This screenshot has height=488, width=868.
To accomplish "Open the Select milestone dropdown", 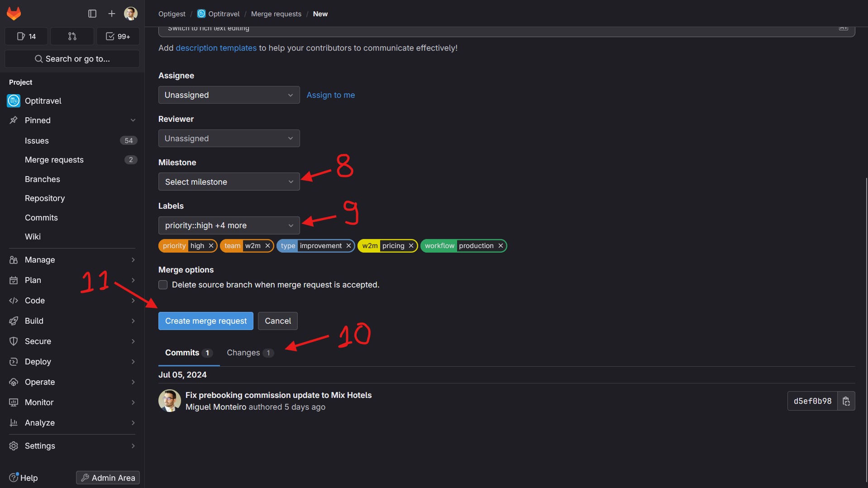I will pos(229,182).
